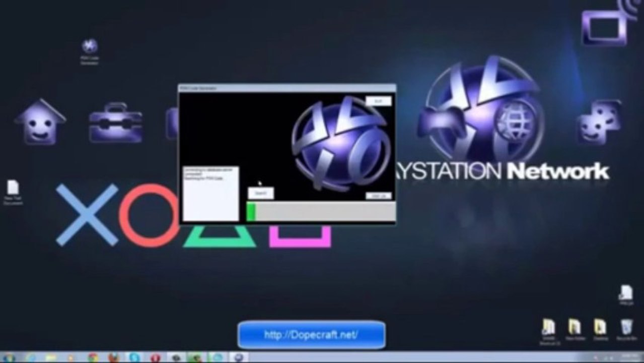644x363 pixels.
Task: Click the Dopecraft.net link banner
Action: point(311,335)
